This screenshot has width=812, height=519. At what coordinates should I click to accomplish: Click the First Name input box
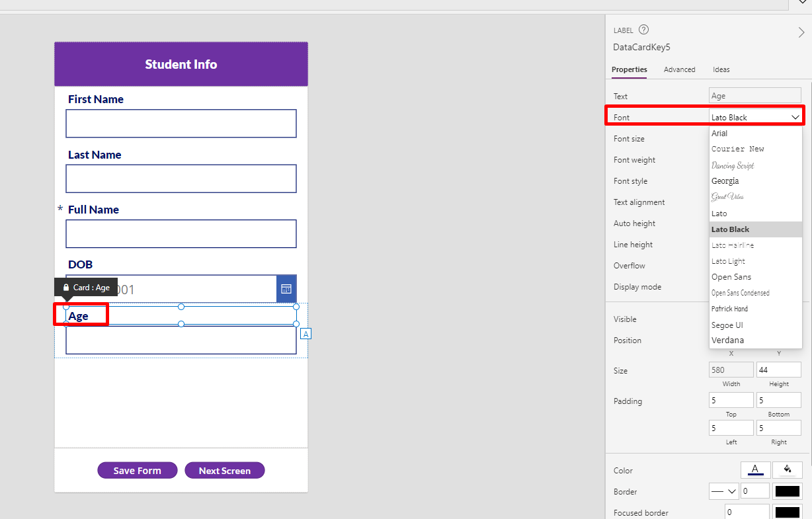(x=181, y=124)
